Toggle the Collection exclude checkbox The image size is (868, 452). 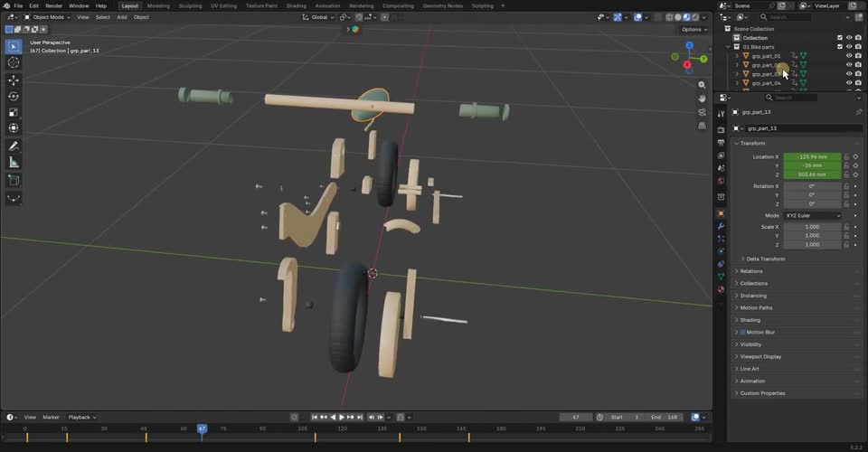[x=840, y=38]
